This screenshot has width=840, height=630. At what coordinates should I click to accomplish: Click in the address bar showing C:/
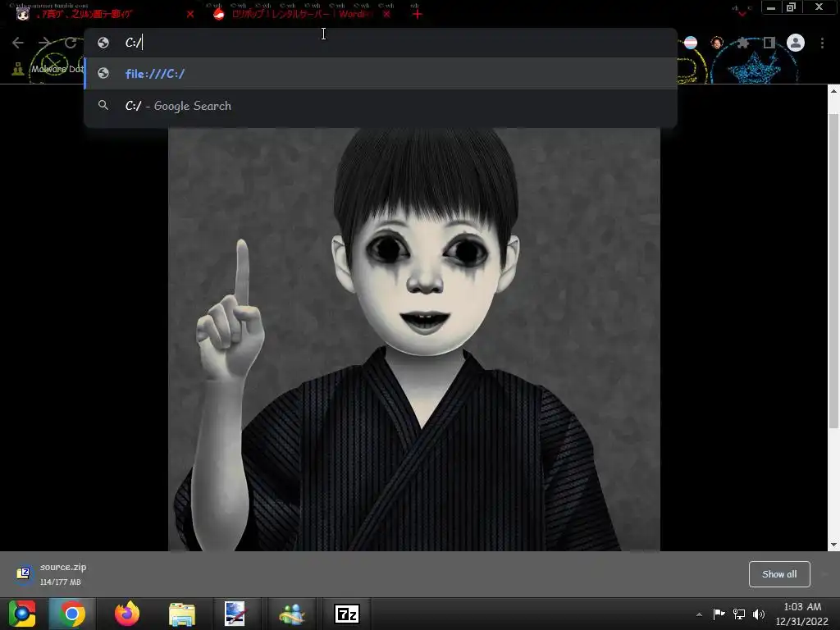(381, 43)
